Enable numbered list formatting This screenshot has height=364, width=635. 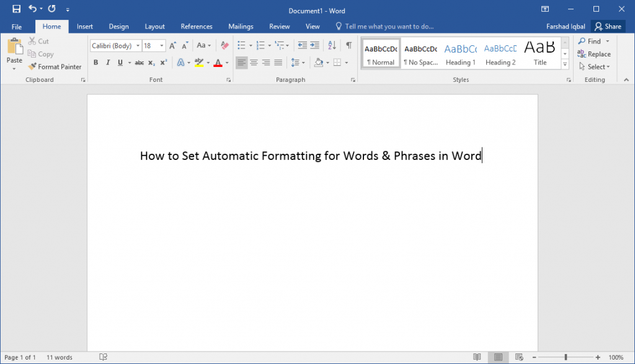tap(260, 45)
